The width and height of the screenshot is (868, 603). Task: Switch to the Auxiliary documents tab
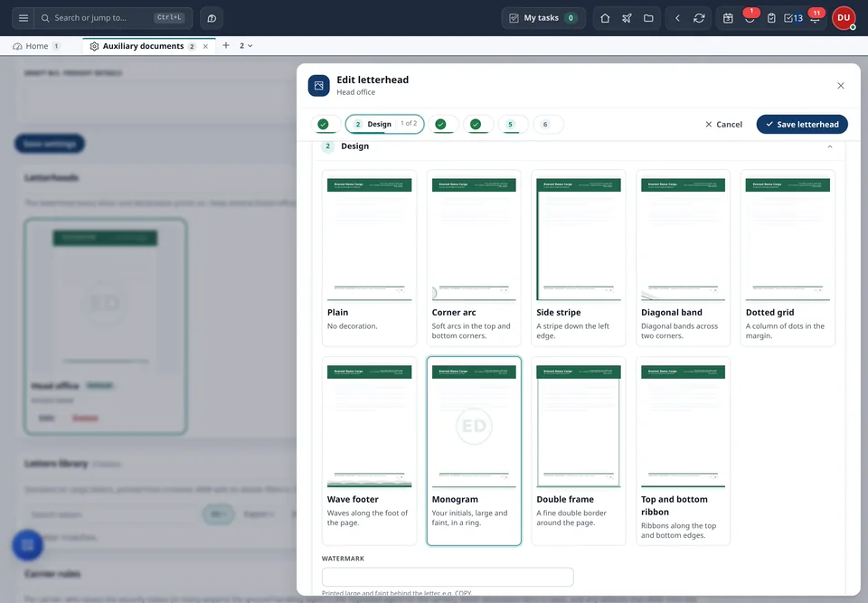click(x=143, y=46)
